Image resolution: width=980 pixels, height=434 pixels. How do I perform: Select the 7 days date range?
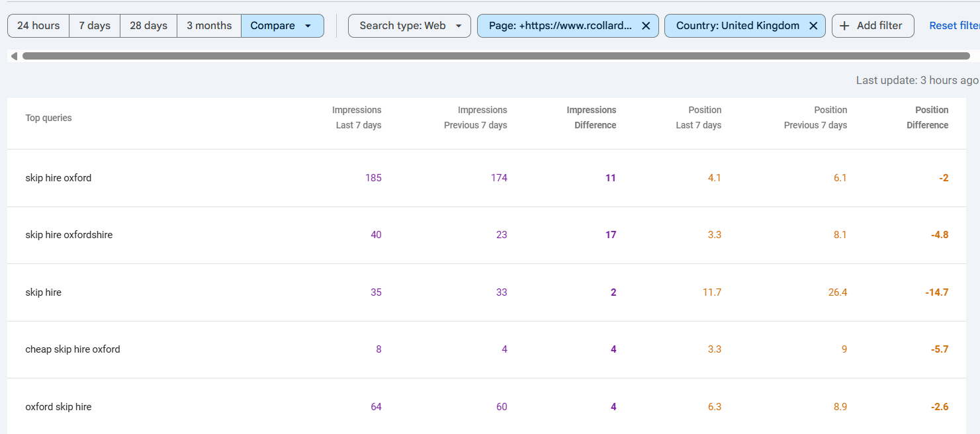(x=95, y=26)
